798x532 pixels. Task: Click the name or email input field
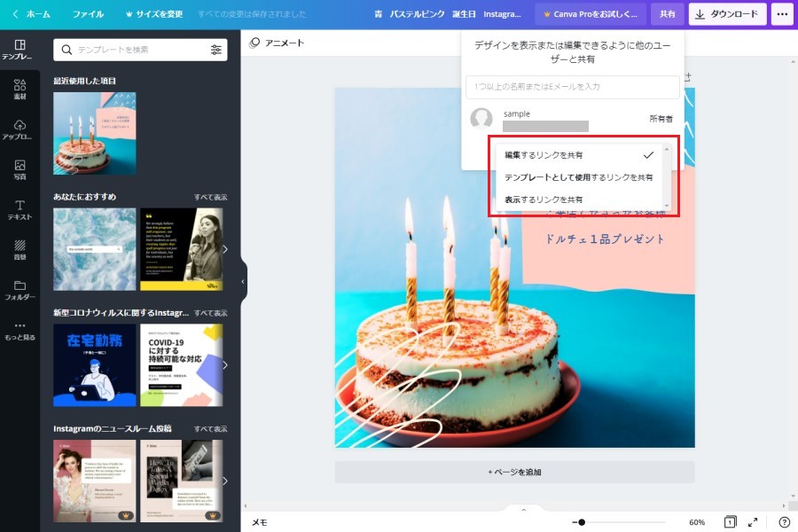(x=572, y=87)
